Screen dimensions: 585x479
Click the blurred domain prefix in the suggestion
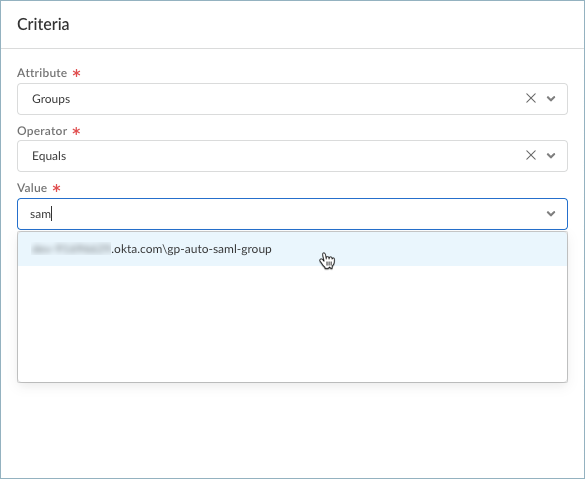click(71, 249)
